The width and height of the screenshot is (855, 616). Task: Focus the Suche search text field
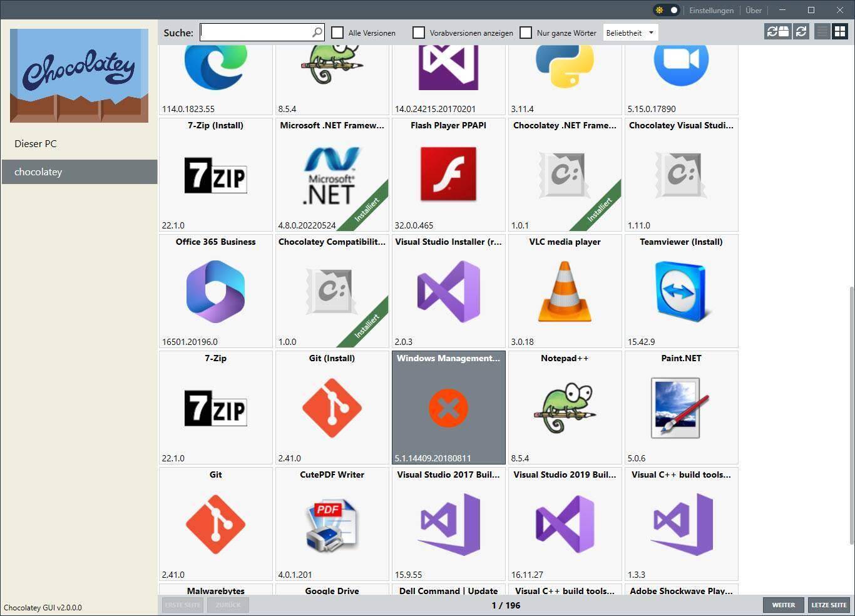[255, 33]
